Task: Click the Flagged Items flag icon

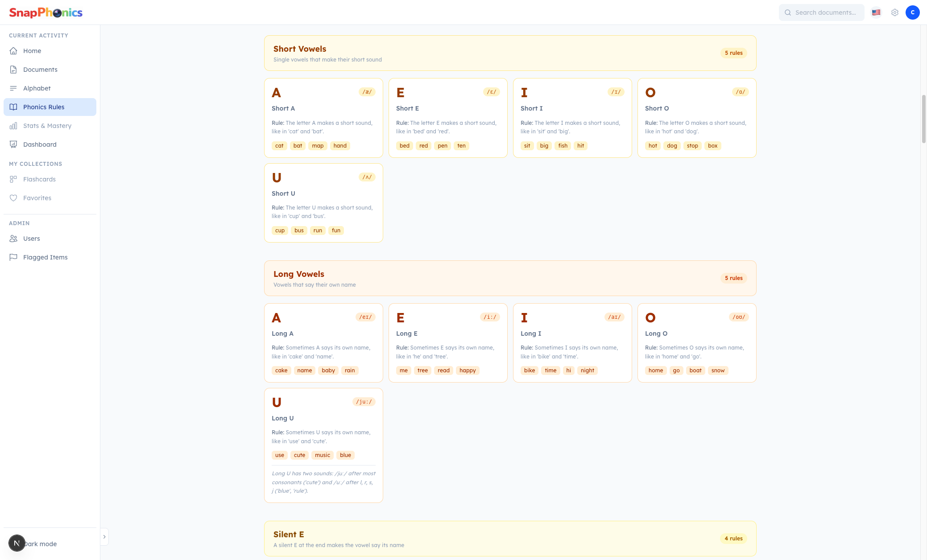Action: (x=13, y=257)
